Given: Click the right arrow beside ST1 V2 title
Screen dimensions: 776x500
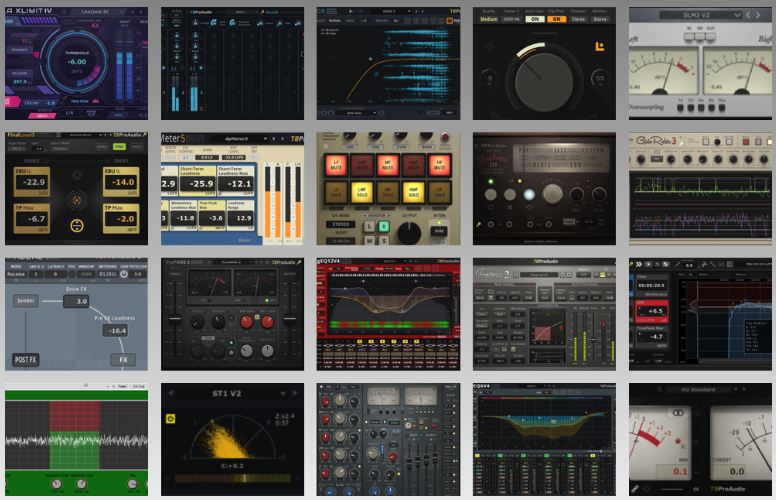Looking at the screenshot, I should (x=295, y=393).
